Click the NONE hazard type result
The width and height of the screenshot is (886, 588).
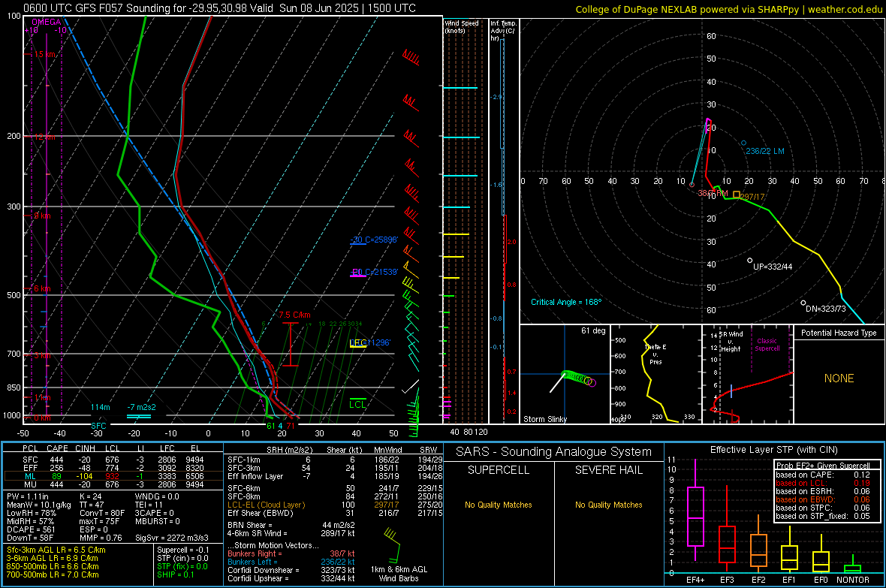[839, 378]
